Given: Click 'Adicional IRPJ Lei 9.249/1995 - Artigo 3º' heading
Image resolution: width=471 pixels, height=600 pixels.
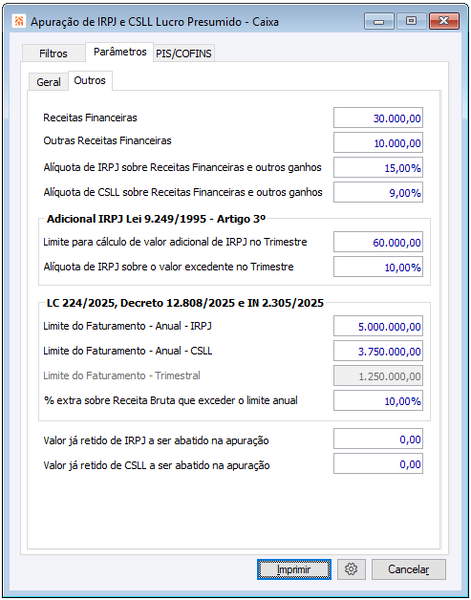Looking at the screenshot, I should [156, 219].
